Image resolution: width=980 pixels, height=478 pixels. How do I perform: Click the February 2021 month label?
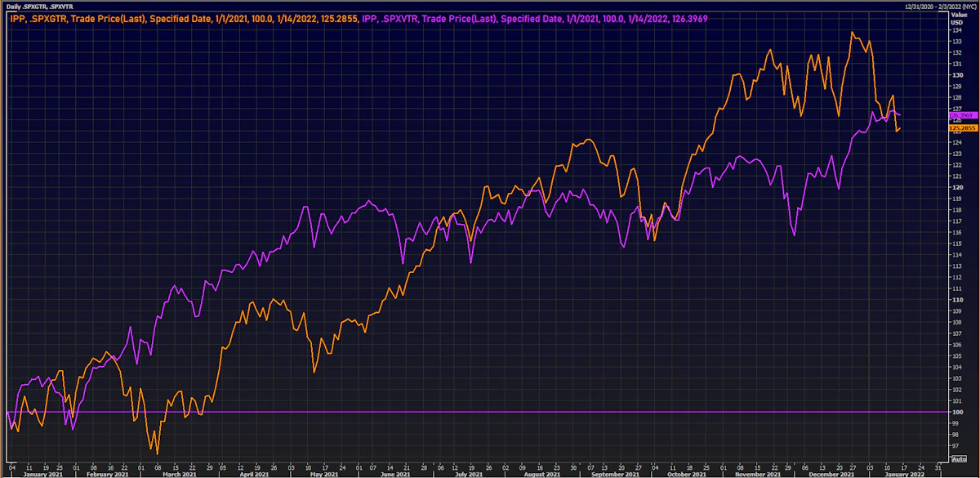pos(109,474)
